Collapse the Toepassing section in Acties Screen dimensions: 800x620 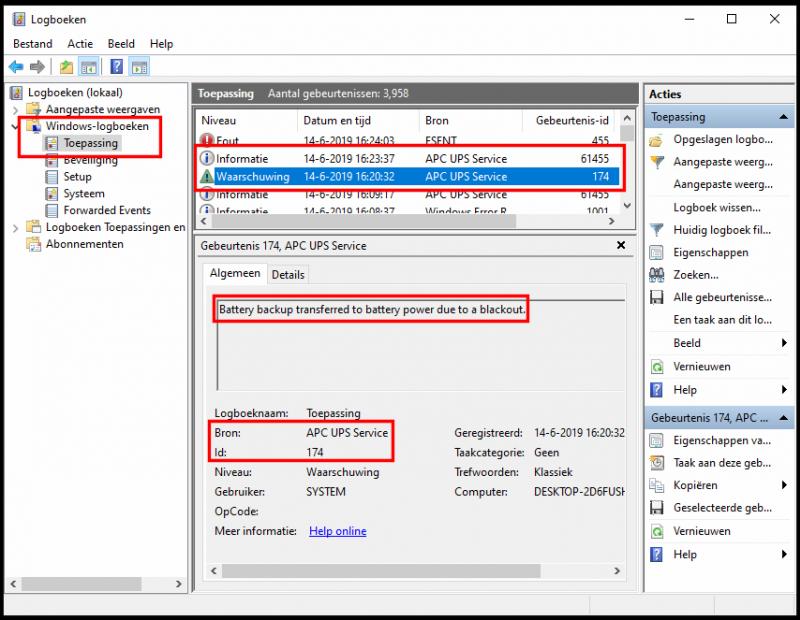coord(783,117)
